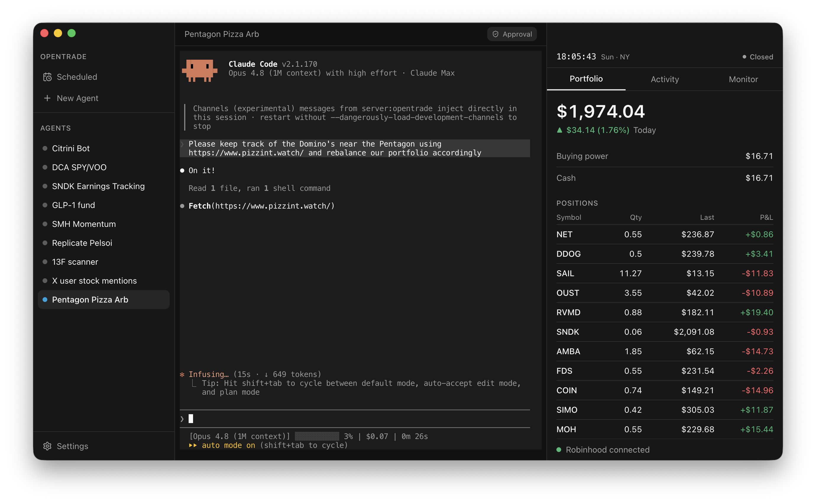Click the NET position row
This screenshot has height=504, width=816.
[x=665, y=234]
